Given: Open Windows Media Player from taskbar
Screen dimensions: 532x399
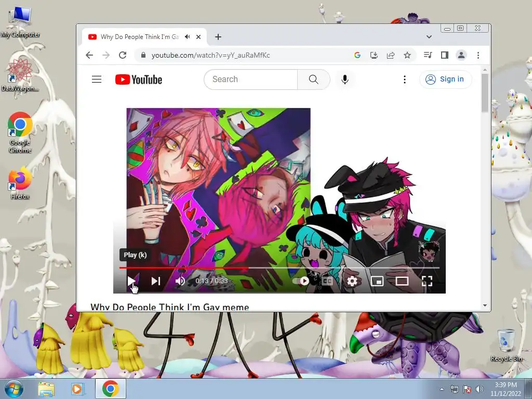Looking at the screenshot, I should 77,389.
